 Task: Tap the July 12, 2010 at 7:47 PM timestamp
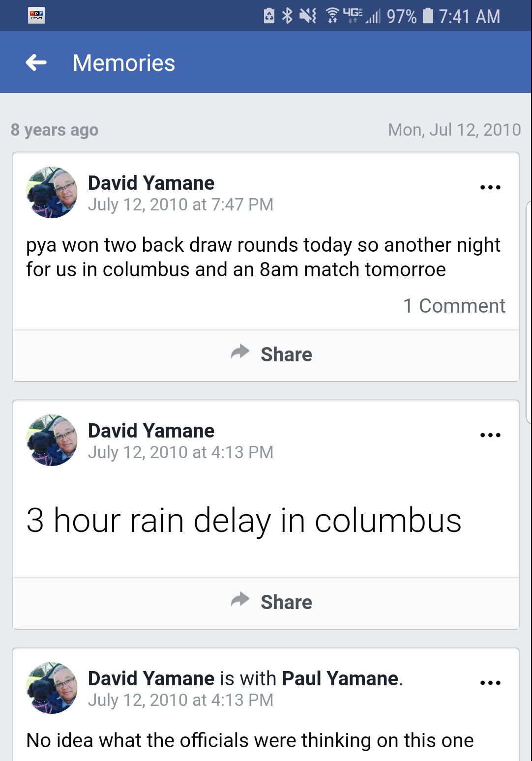coord(180,205)
